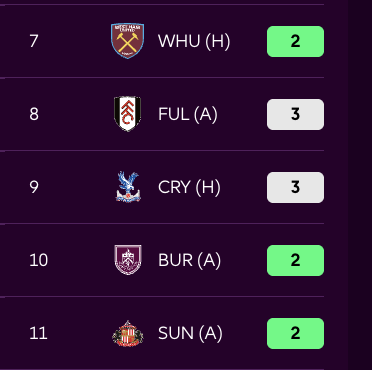This screenshot has width=372, height=370.
Task: Click green difficulty 2 badge for BUR
Action: (295, 260)
